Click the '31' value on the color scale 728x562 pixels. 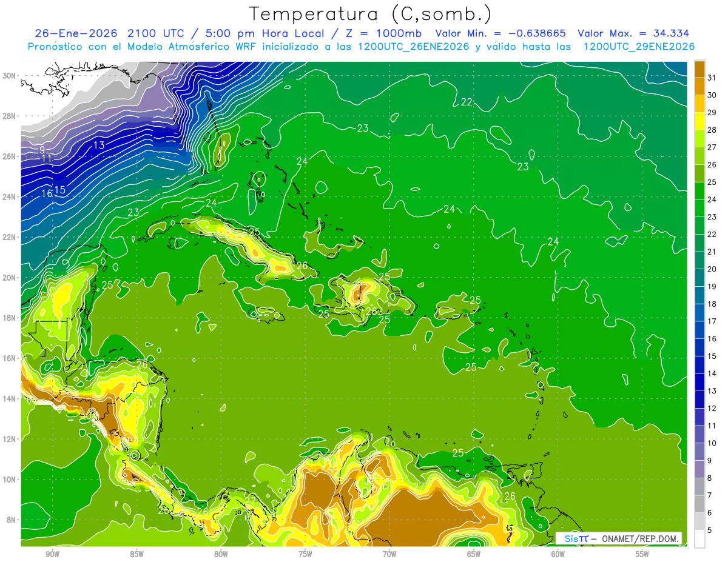click(713, 78)
